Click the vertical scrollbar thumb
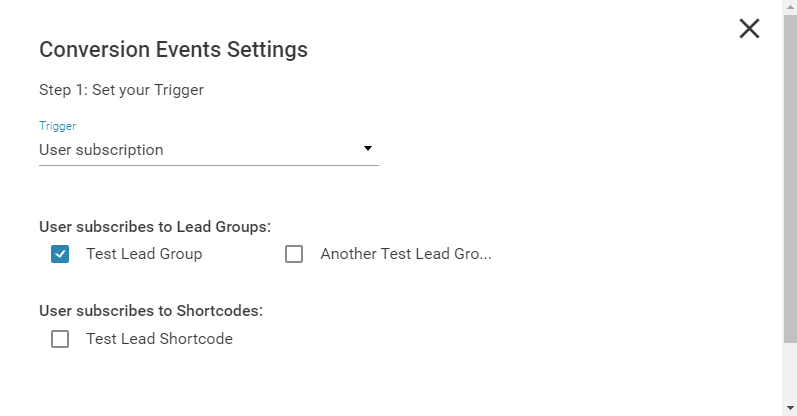Image resolution: width=797 pixels, height=416 pixels. coord(790,179)
